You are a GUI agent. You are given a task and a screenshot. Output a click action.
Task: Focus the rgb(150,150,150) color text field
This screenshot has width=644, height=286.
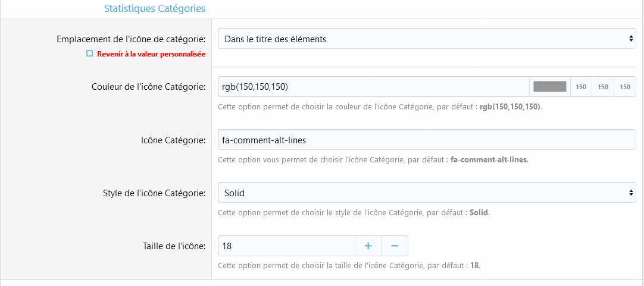click(373, 87)
